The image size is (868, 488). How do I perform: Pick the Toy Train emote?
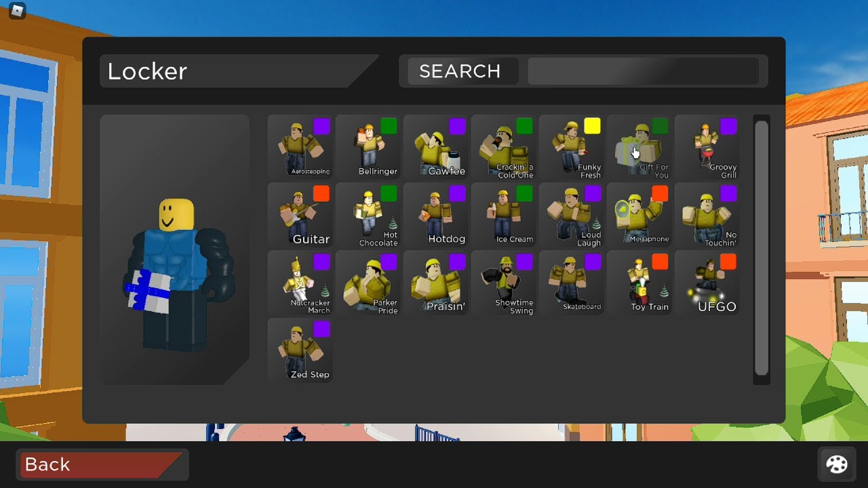[639, 283]
